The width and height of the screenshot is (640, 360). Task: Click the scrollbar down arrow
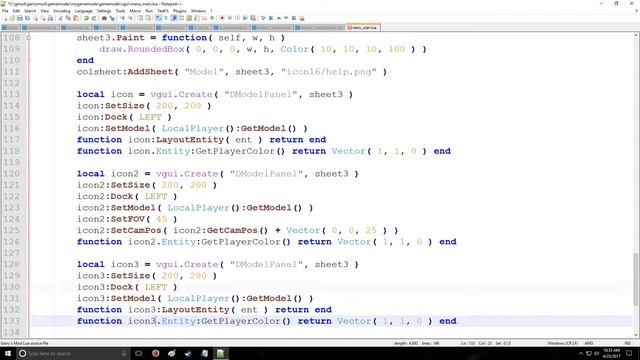[636, 335]
